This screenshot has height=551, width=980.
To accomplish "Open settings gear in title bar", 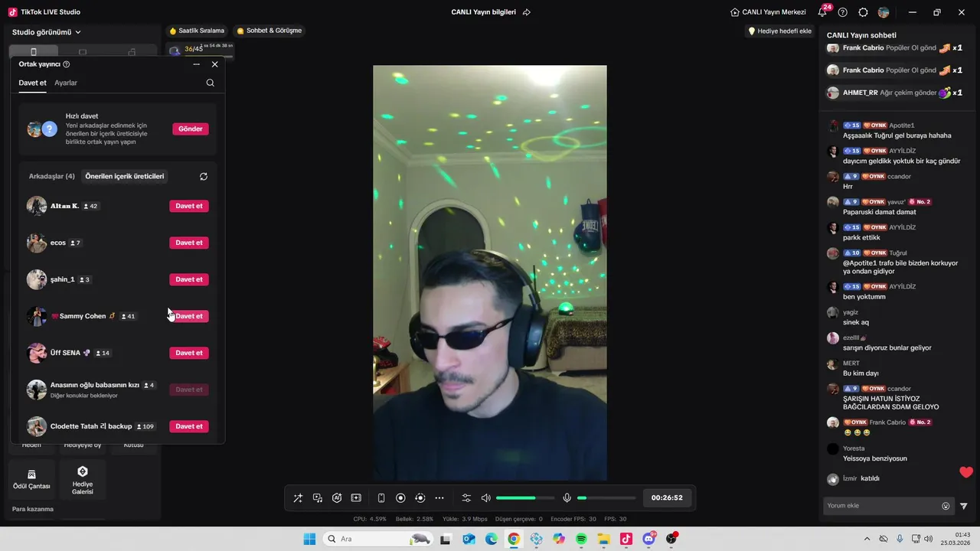I will [864, 12].
